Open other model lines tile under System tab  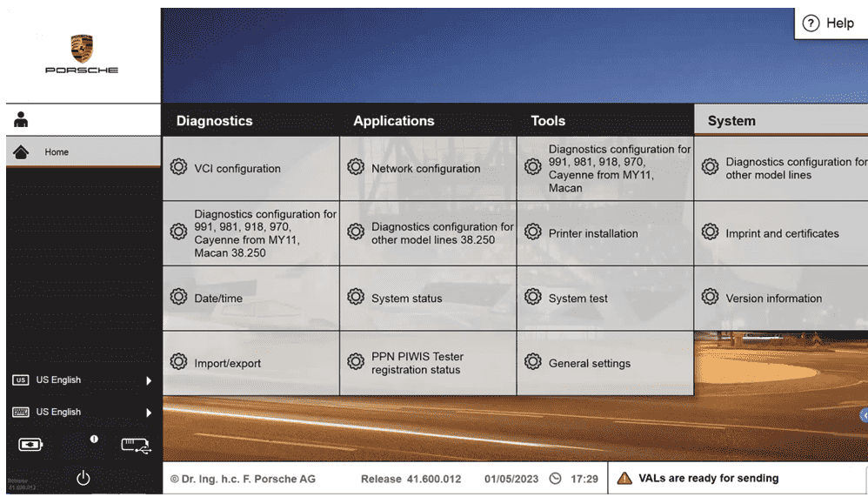(x=781, y=169)
